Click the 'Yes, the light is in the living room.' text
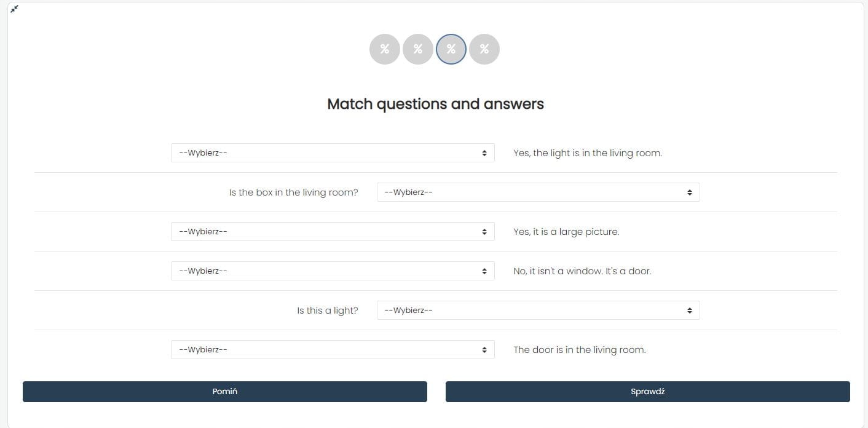Viewport: 868px width, 428px height. click(588, 153)
